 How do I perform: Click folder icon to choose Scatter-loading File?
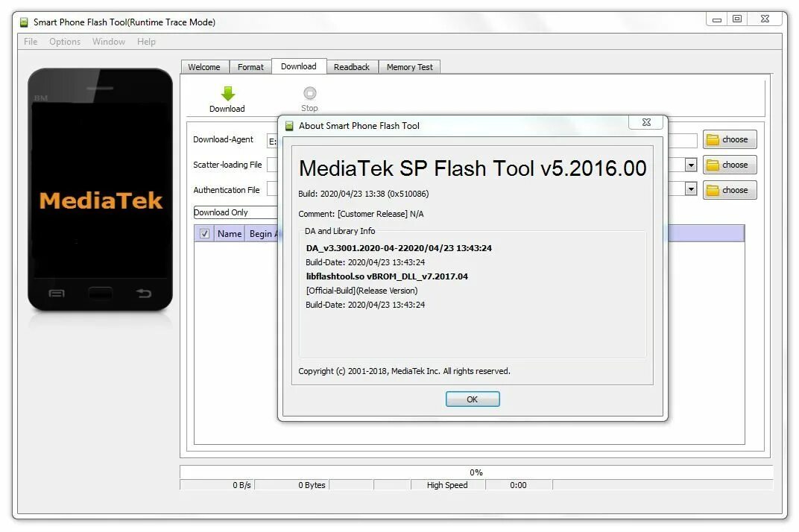tap(713, 165)
